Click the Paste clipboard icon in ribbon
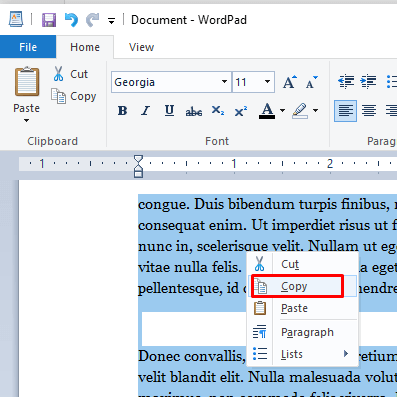 27,82
